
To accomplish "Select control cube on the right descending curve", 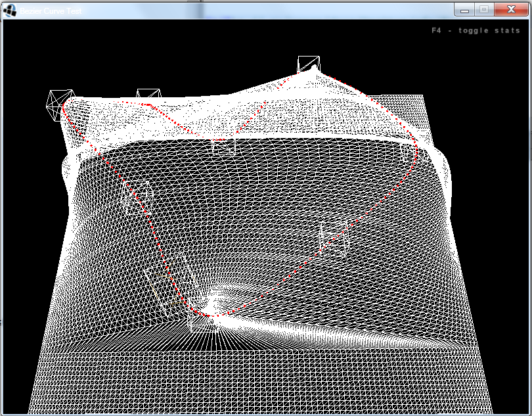I will click(x=334, y=239).
